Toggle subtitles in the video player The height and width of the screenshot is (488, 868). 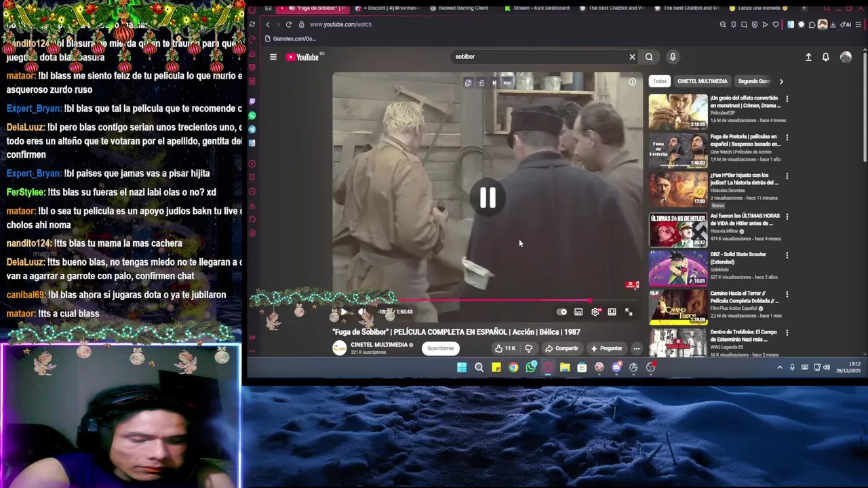(578, 312)
